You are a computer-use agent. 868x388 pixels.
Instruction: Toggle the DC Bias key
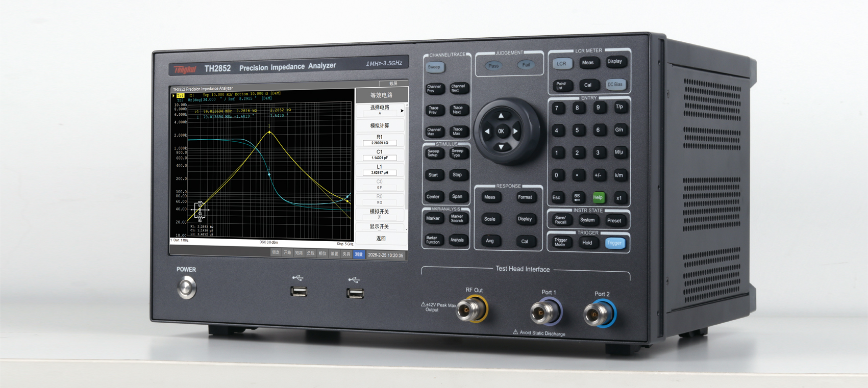[615, 84]
